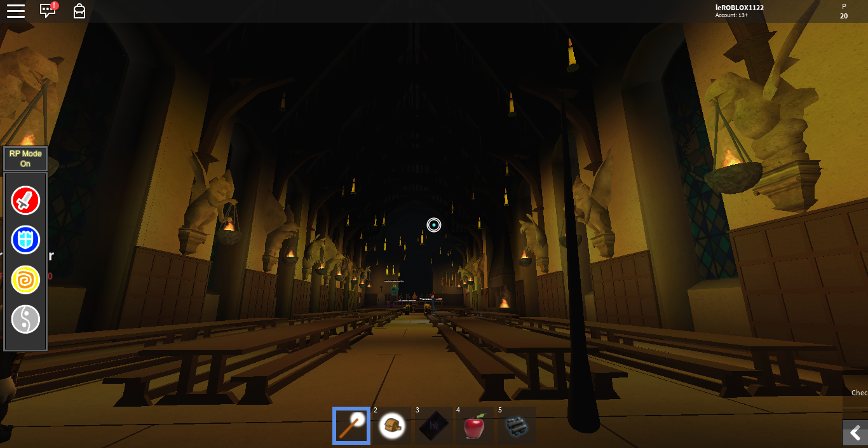The width and height of the screenshot is (868, 448).
Task: Click the partially visible Check label at right
Action: coord(859,393)
